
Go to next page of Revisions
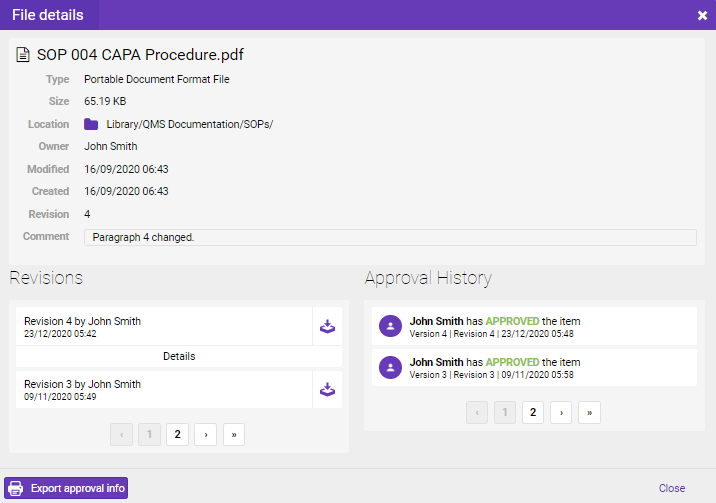(x=206, y=434)
